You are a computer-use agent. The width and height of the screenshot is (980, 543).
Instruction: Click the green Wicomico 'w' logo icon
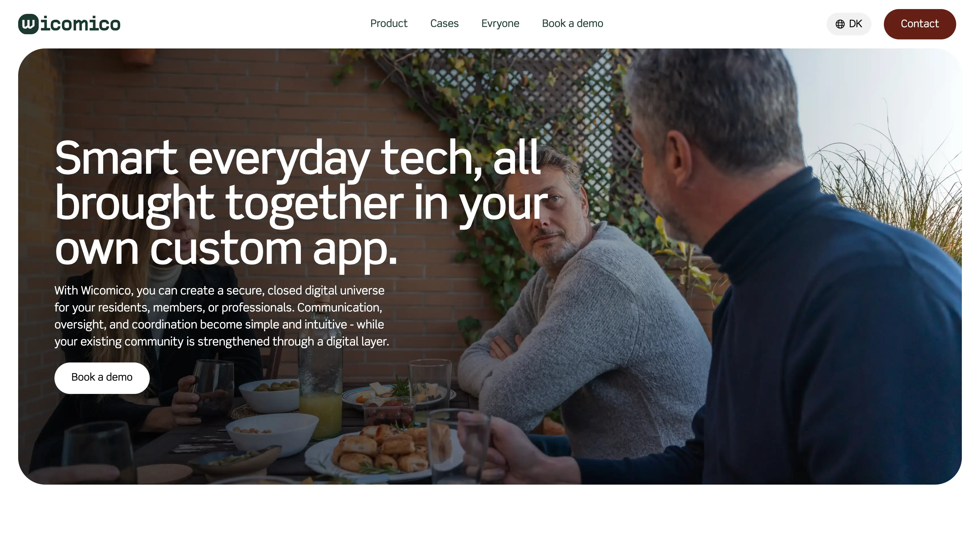pos(29,24)
